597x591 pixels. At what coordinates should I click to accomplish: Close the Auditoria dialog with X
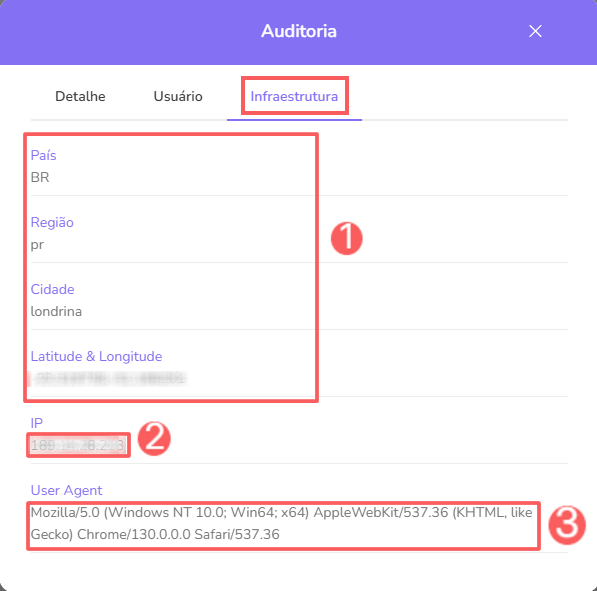point(535,31)
